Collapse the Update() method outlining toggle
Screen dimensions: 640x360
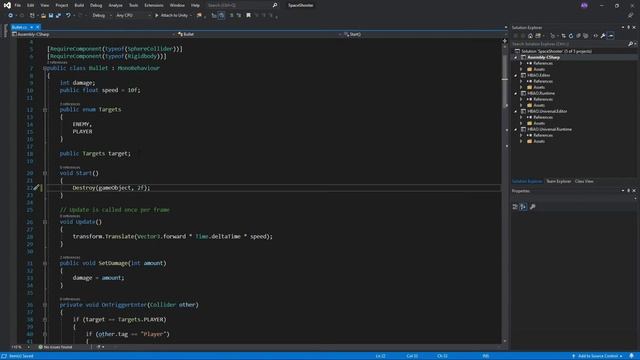pyautogui.click(x=45, y=222)
